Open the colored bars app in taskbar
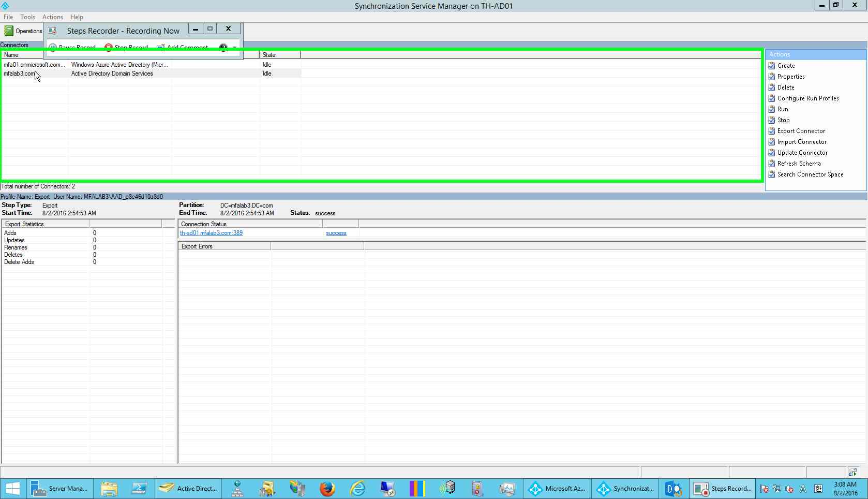 tap(417, 489)
